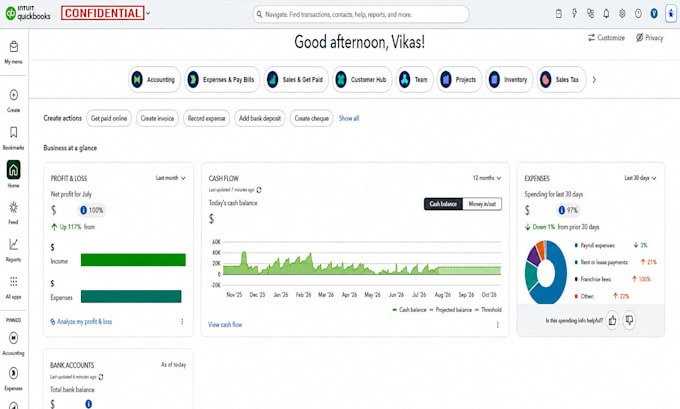This screenshot has width=680, height=409.
Task: Open the Team tab
Action: click(414, 80)
